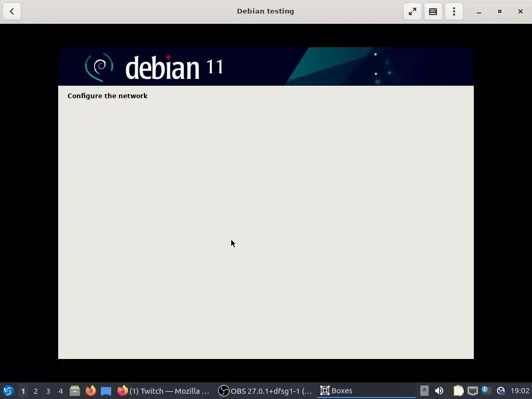Maximize the Boxes window
Screen dimensions: 532x399
tap(499, 11)
